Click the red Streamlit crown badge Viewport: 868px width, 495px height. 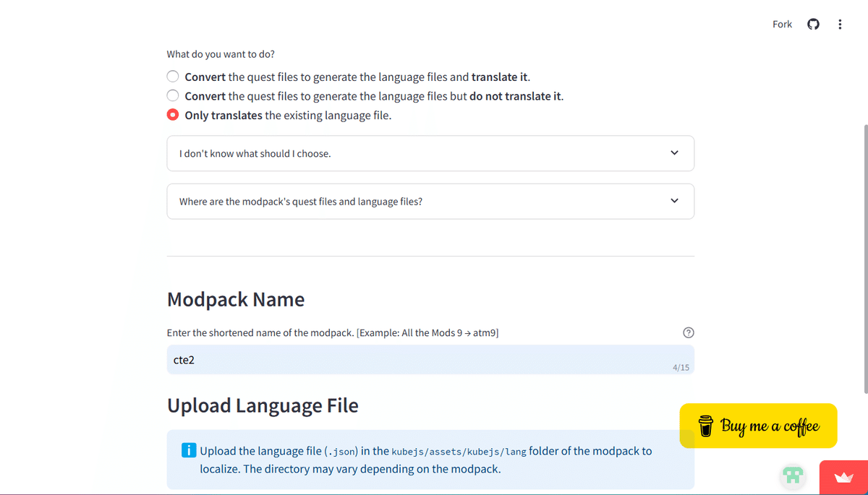pyautogui.click(x=843, y=478)
